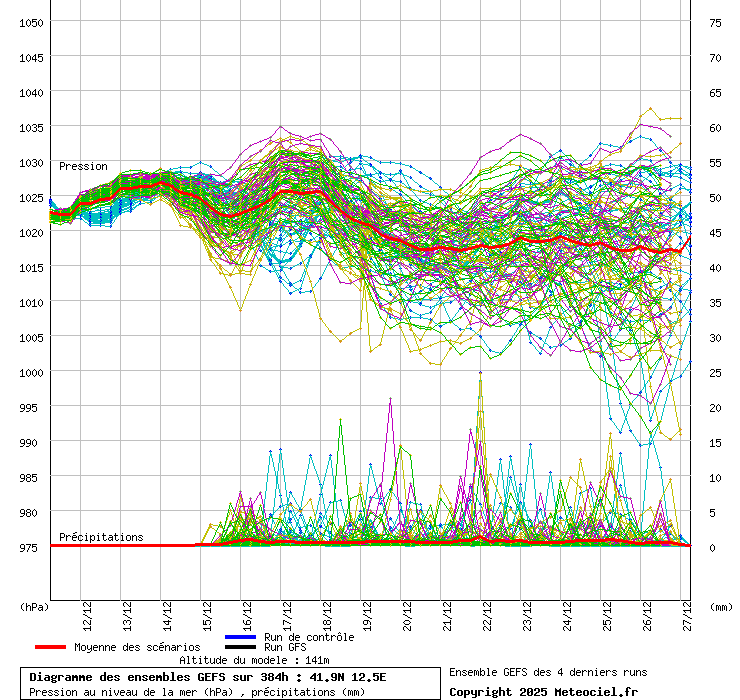740x700 pixels.
Task: Click the 'Diagramme des ensembles GEFS' title
Action: click(207, 677)
